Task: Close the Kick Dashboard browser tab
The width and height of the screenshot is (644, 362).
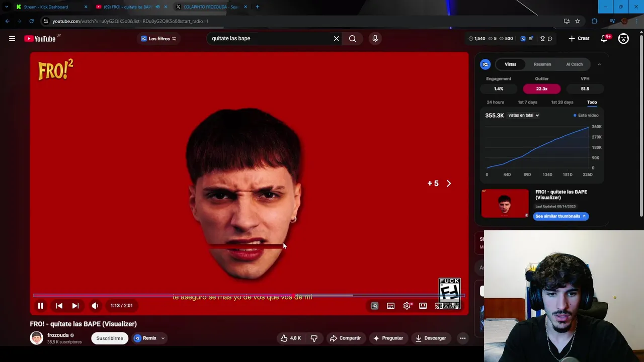Action: tap(86, 7)
